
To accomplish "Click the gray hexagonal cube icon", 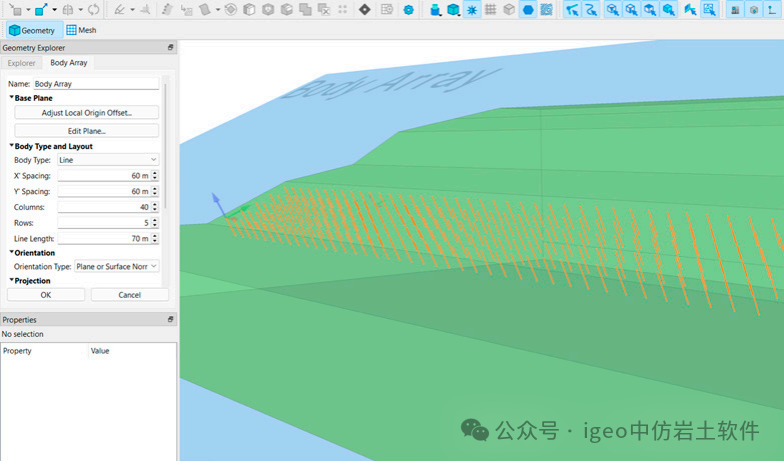I will tap(268, 10).
